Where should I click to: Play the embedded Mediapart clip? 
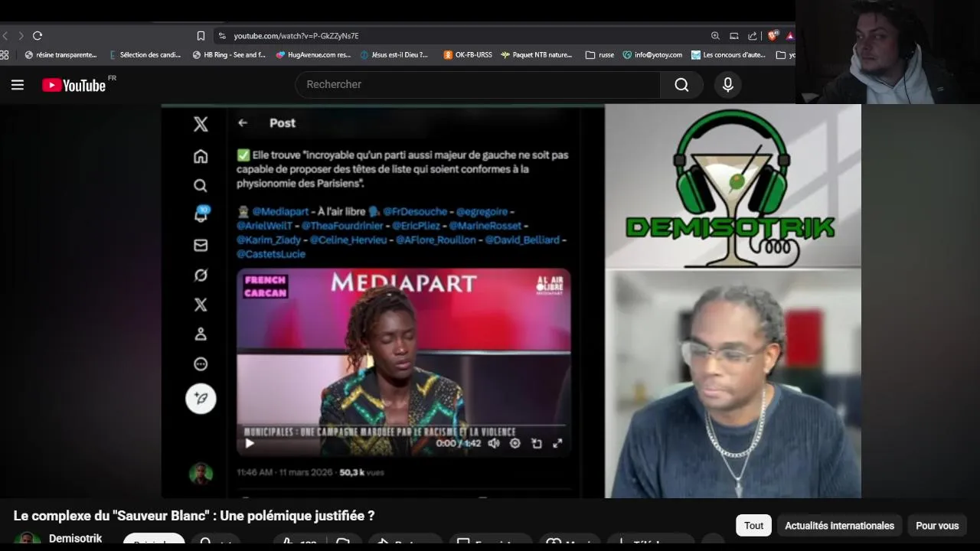click(250, 443)
